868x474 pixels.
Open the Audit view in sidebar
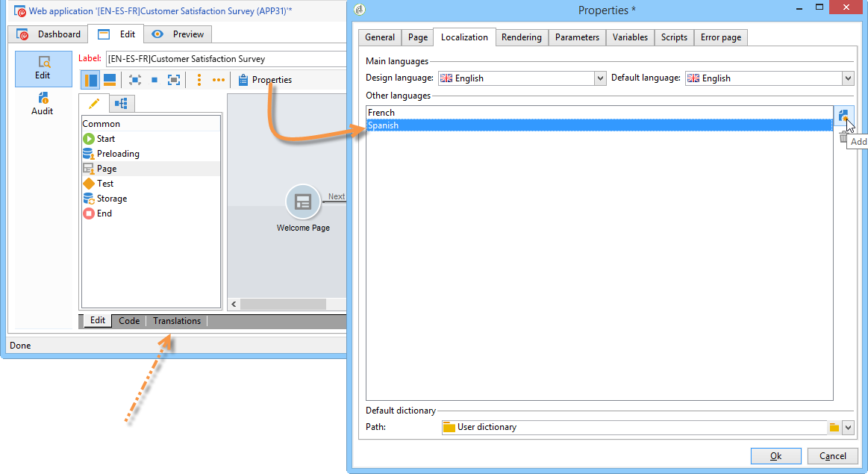point(42,104)
